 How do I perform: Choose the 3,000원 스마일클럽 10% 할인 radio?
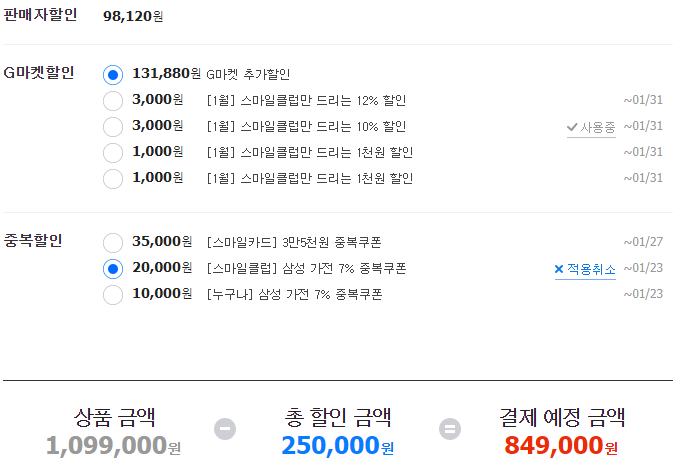point(113,127)
